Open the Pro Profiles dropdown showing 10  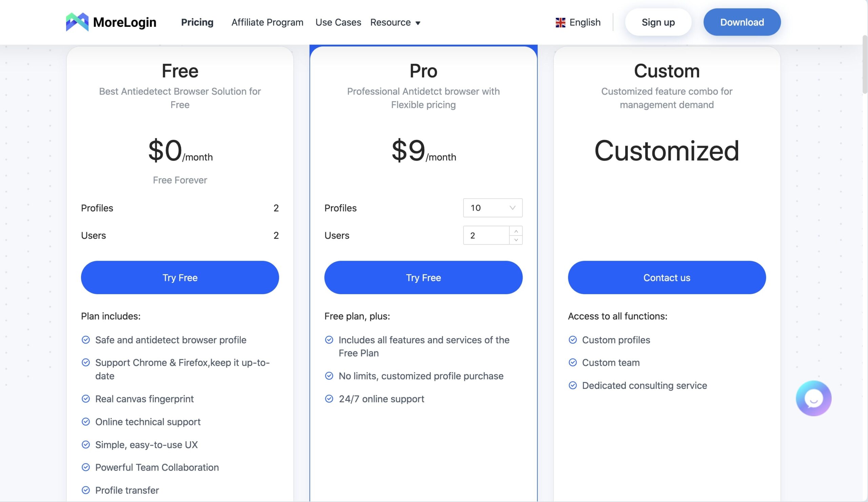point(493,208)
